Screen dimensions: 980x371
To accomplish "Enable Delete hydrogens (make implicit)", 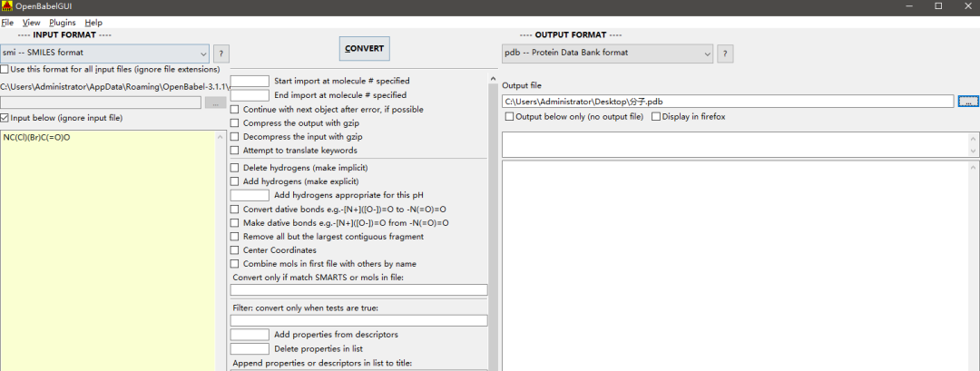I will coord(234,168).
